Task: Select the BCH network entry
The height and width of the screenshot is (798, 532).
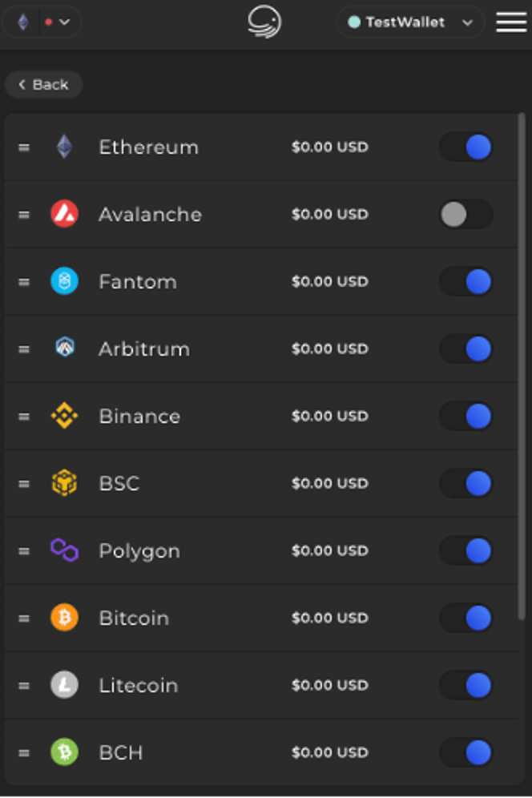Action: pyautogui.click(x=266, y=753)
